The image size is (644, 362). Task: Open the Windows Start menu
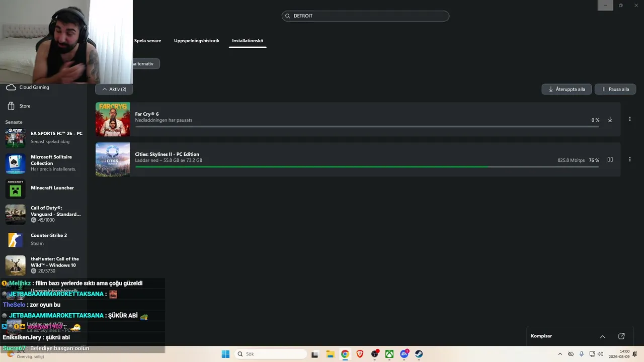click(x=225, y=354)
